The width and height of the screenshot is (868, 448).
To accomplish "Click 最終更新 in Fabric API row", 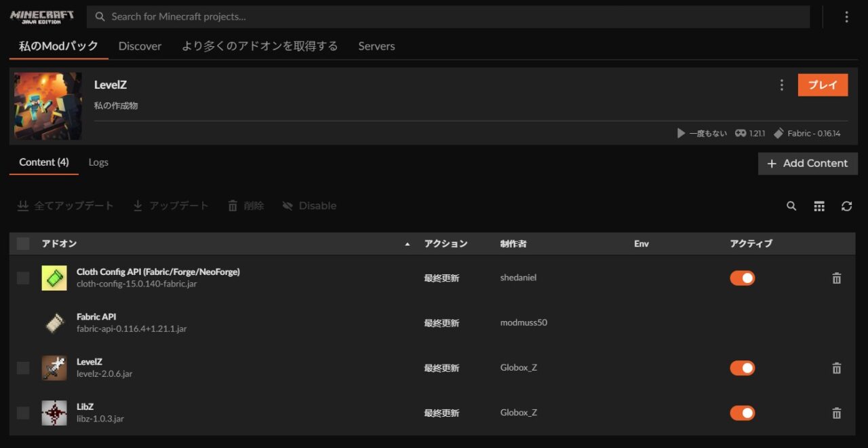I will pyautogui.click(x=441, y=323).
